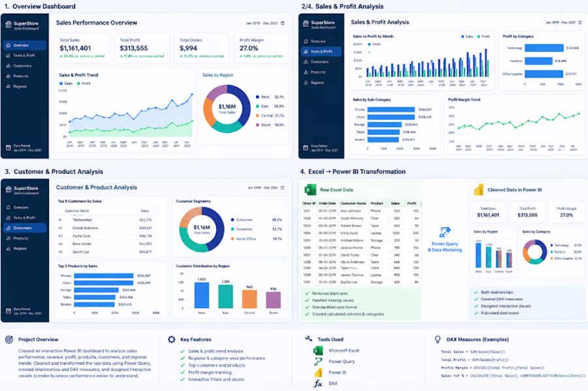
Task: Click Total Sales card in Cleaned Data in Power BI
Action: tap(488, 212)
